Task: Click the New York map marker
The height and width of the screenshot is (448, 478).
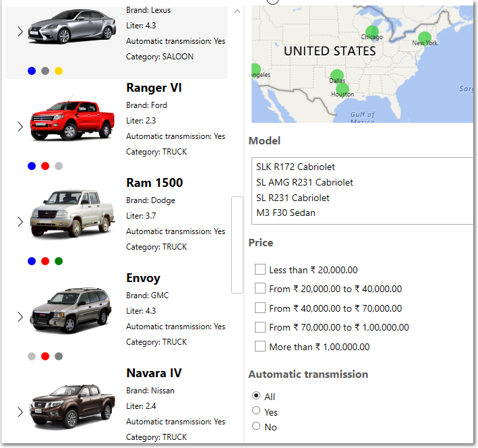Action: 424,38
